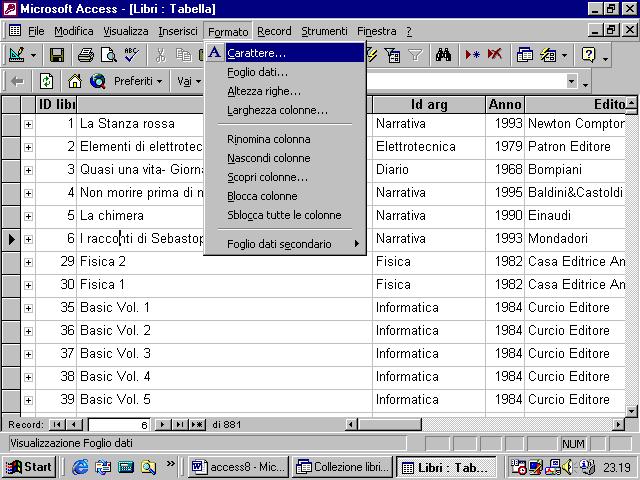Expand subdatasheet for Fisica 2 row
This screenshot has height=480, width=640.
[x=28, y=262]
